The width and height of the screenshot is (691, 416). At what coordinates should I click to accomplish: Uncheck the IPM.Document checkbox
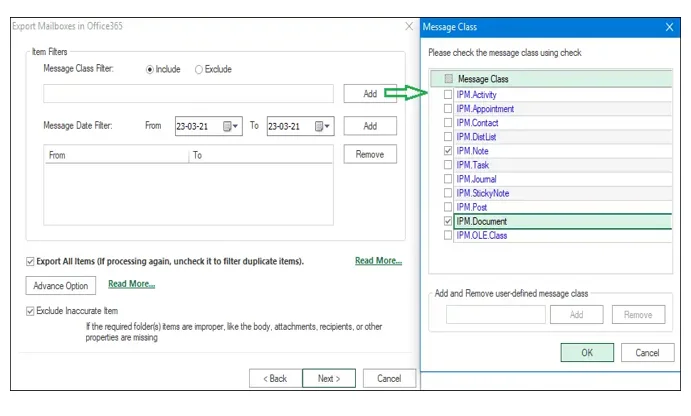point(448,221)
